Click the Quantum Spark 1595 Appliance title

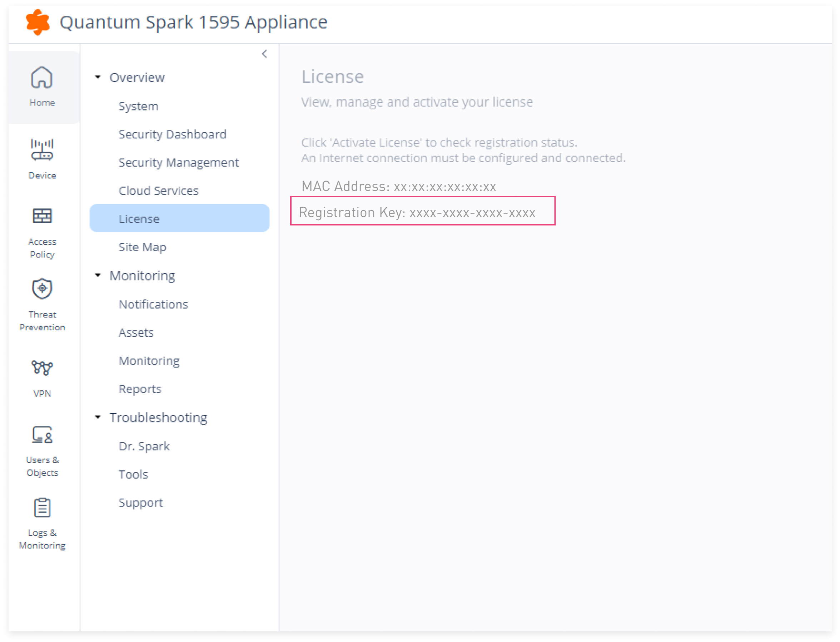tap(193, 22)
